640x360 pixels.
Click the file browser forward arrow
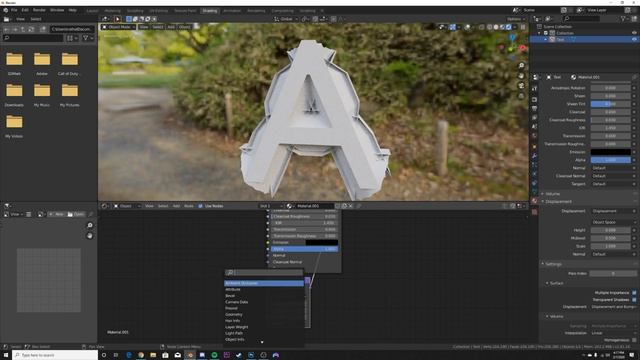[x=15, y=29]
